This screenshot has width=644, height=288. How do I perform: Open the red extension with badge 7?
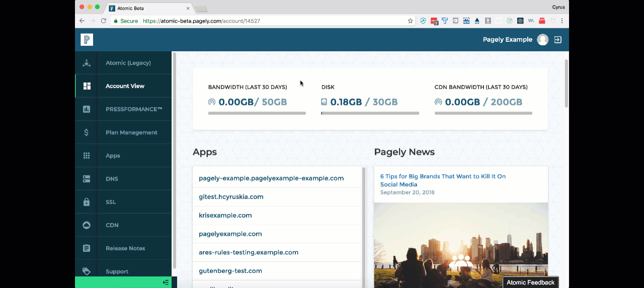click(x=434, y=21)
